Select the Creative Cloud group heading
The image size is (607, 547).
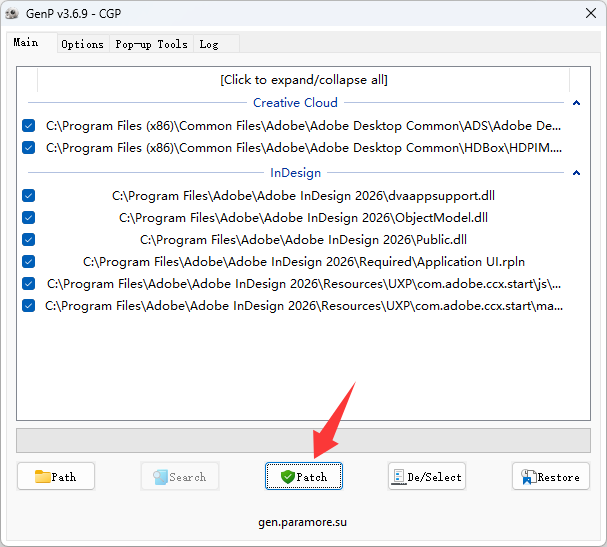pyautogui.click(x=295, y=103)
